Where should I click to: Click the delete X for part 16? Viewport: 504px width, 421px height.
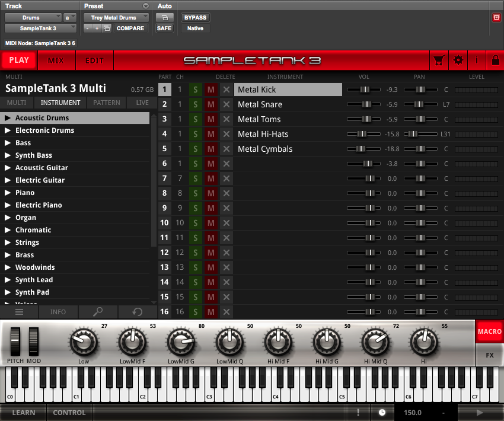tap(227, 312)
